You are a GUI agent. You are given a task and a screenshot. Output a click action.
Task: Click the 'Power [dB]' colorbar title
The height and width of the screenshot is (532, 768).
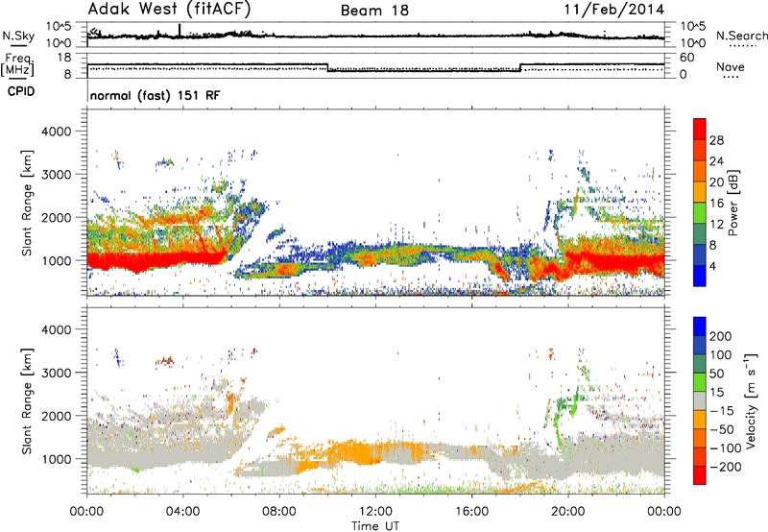(x=733, y=203)
